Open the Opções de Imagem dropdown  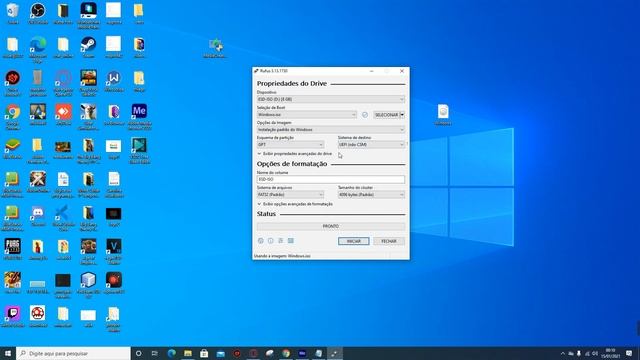(331, 130)
